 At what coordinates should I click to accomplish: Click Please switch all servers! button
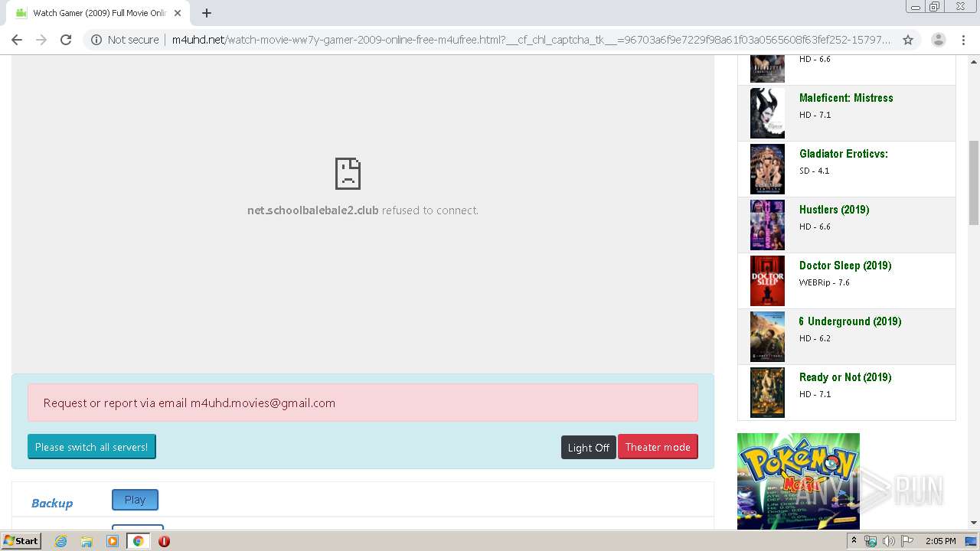click(92, 447)
